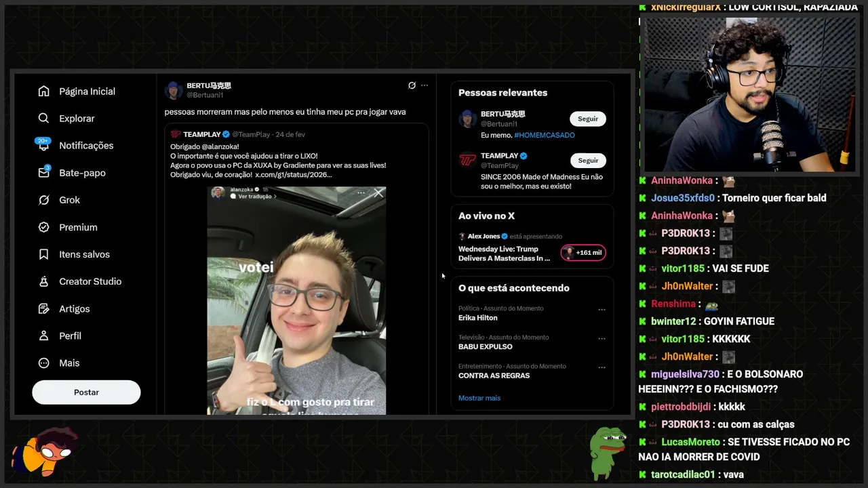Click the Perfil person icon
The height and width of the screenshot is (488, 868).
(x=44, y=335)
